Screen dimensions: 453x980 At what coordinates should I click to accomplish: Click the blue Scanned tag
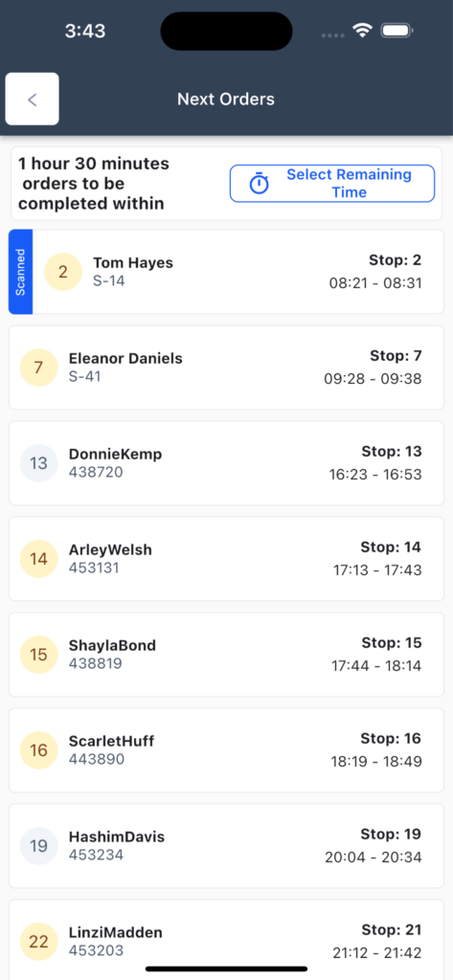(x=21, y=272)
